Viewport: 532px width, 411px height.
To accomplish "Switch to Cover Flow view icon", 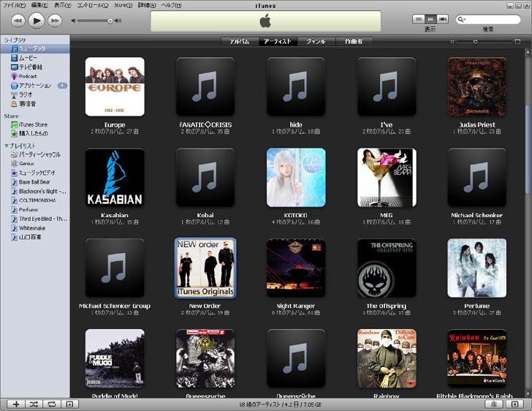I will (442, 19).
